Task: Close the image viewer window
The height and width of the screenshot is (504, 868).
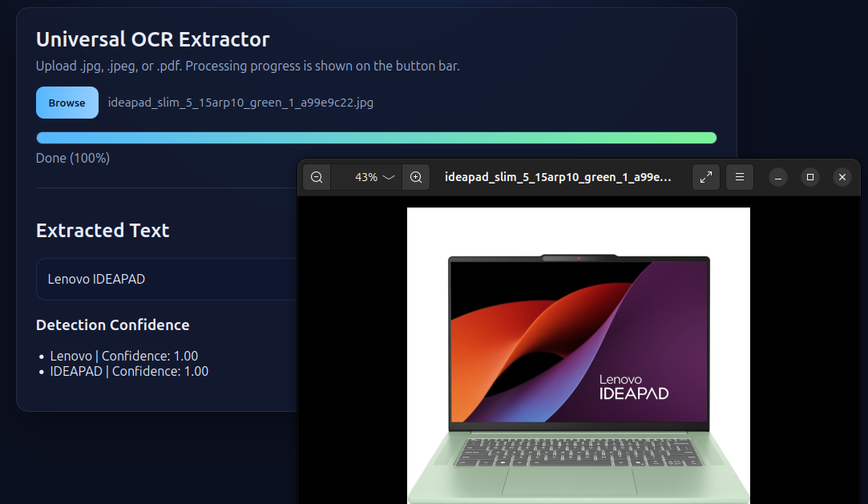Action: coord(842,177)
